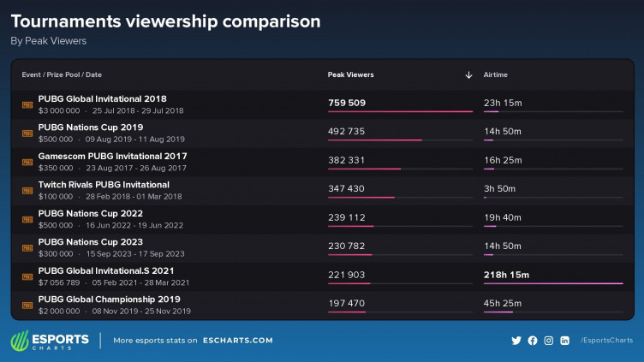
Task: Open PUBG Nations Cup 2019 event title
Action: [91, 128]
